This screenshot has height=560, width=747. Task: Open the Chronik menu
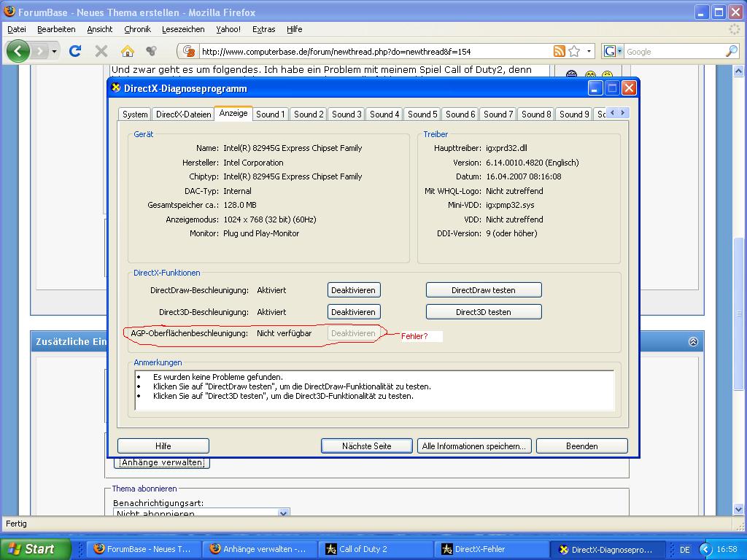click(137, 29)
